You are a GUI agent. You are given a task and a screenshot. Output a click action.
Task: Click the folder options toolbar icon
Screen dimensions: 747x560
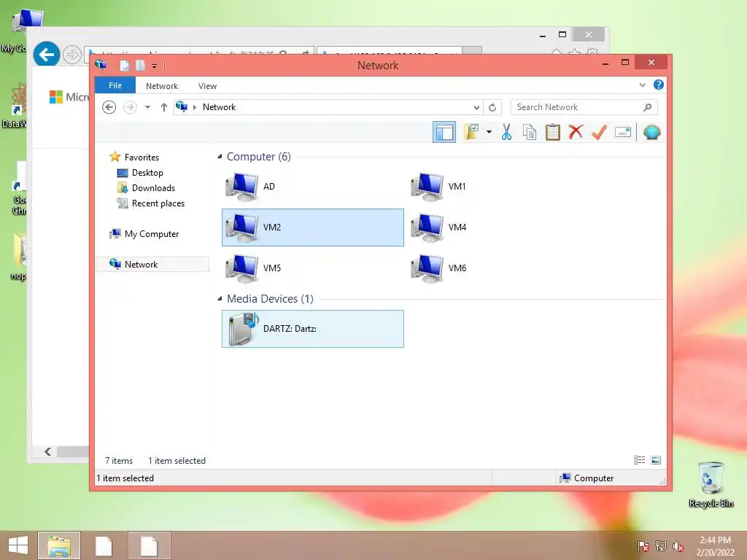472,132
